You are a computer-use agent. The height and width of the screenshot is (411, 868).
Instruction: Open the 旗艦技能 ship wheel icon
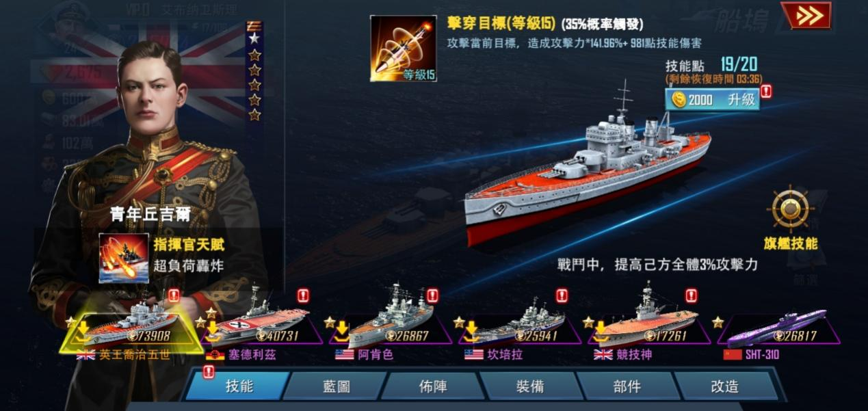point(789,209)
